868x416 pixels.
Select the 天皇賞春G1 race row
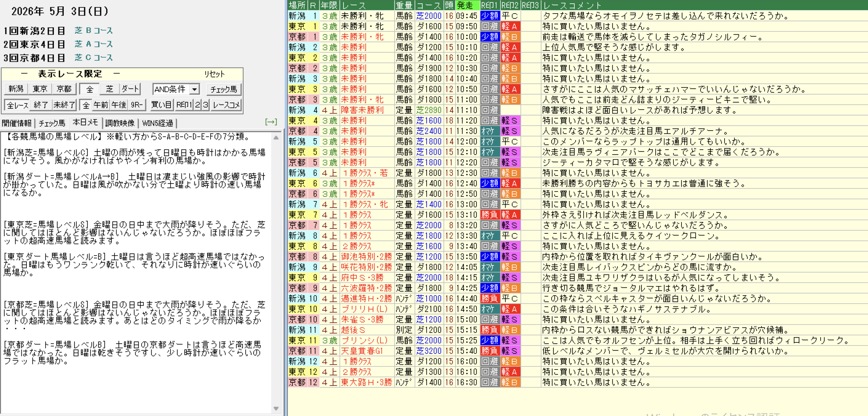click(576, 351)
